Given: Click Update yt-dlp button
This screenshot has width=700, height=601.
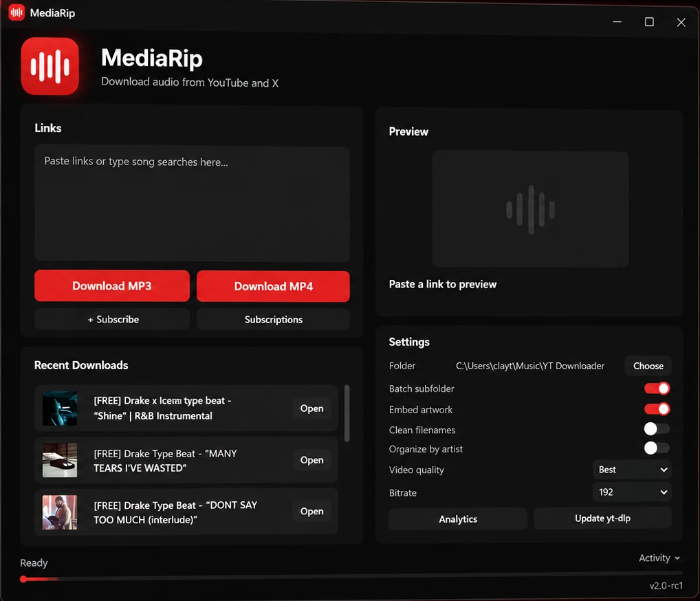Looking at the screenshot, I should (x=602, y=518).
